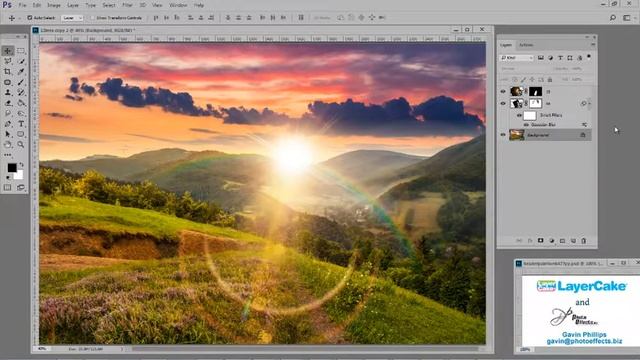This screenshot has height=360, width=640.
Task: Toggle Quick Mask mode
Action: tap(8, 187)
